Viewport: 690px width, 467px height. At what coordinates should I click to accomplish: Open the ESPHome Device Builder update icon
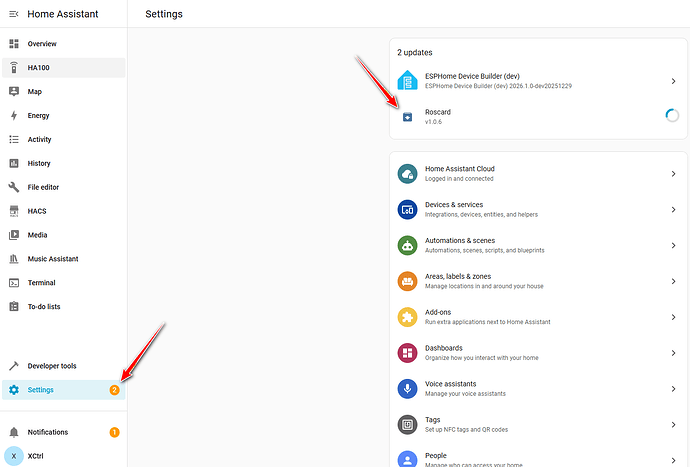point(407,81)
